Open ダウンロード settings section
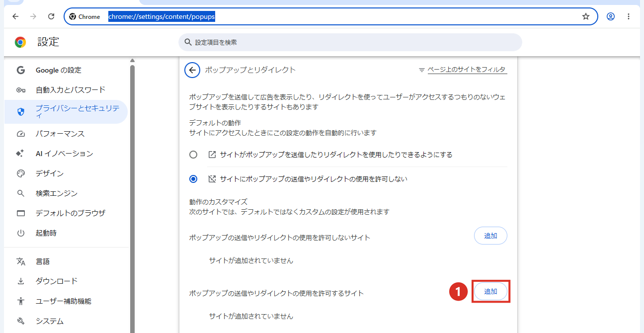Screen dimensions: 644x333 point(66,281)
